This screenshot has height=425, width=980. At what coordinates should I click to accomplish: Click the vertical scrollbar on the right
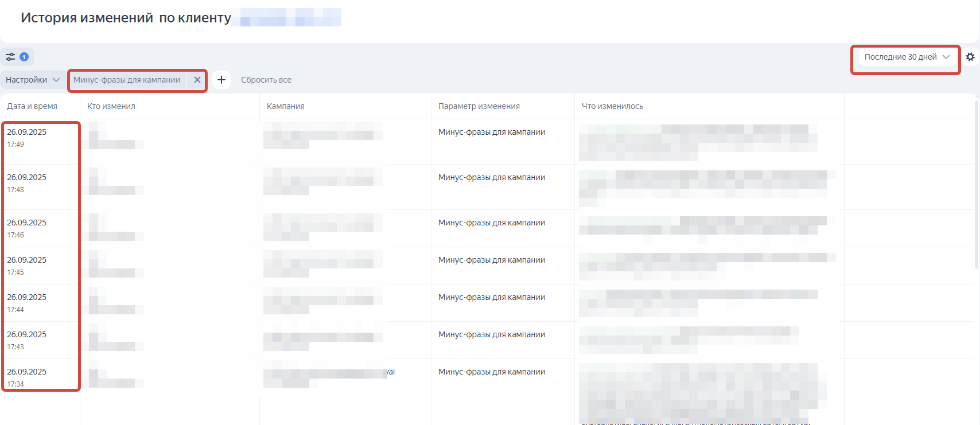[977, 184]
